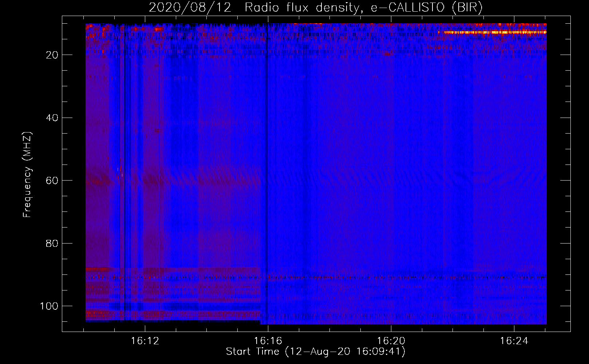Click the 80 MHz frequency tick label

point(52,243)
